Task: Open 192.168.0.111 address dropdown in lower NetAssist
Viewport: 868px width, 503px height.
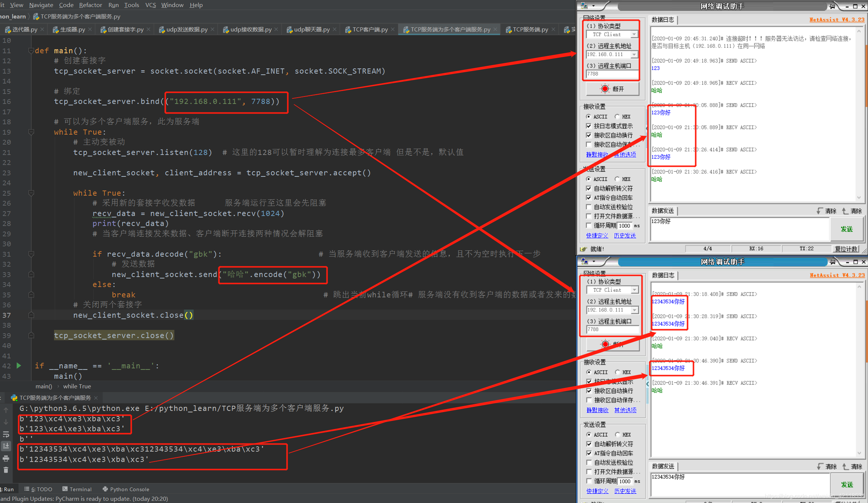Action: point(634,310)
